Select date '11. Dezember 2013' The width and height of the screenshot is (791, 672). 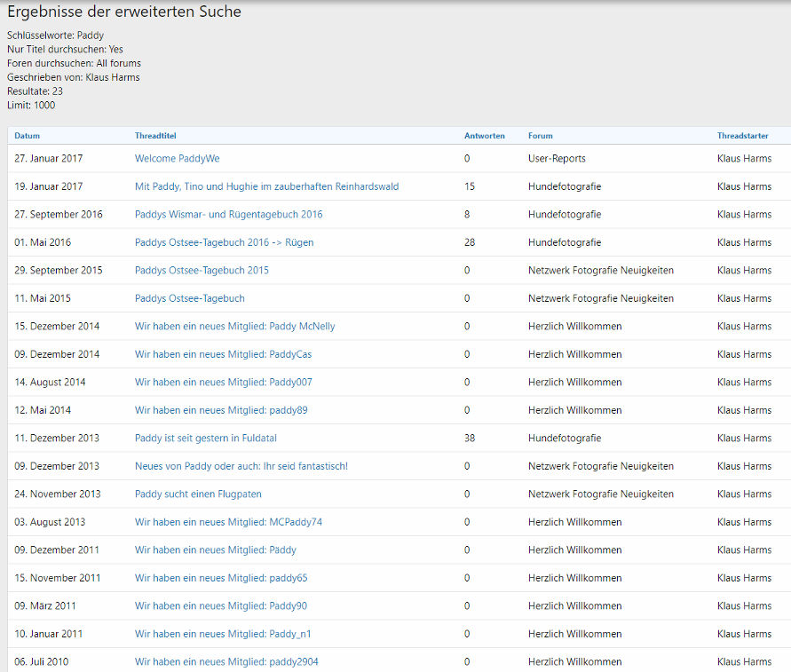pyautogui.click(x=57, y=438)
